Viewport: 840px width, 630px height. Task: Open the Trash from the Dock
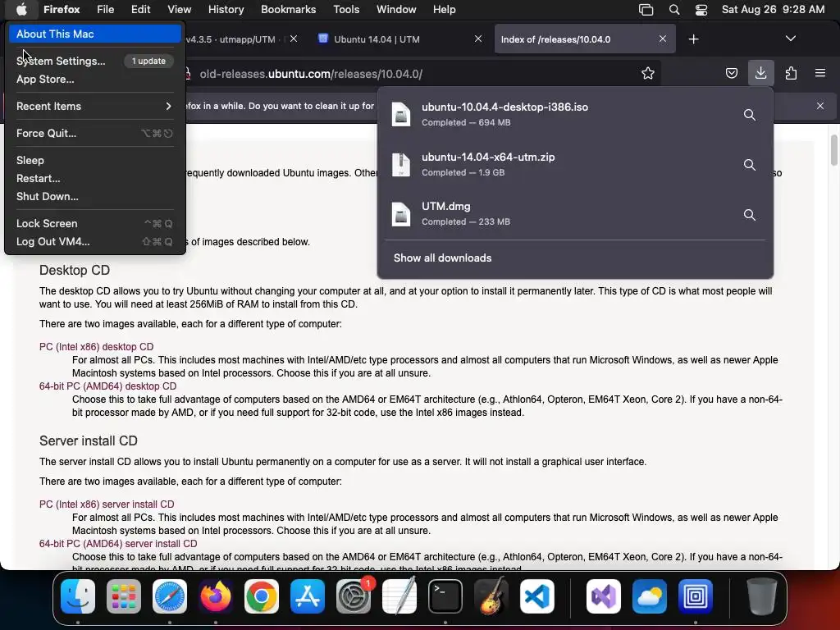[x=762, y=596]
